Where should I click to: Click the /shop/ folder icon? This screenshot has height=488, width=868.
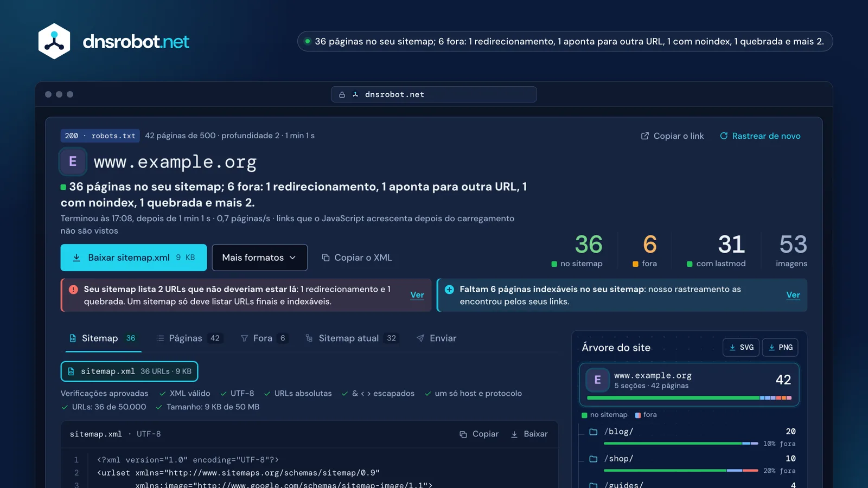593,459
